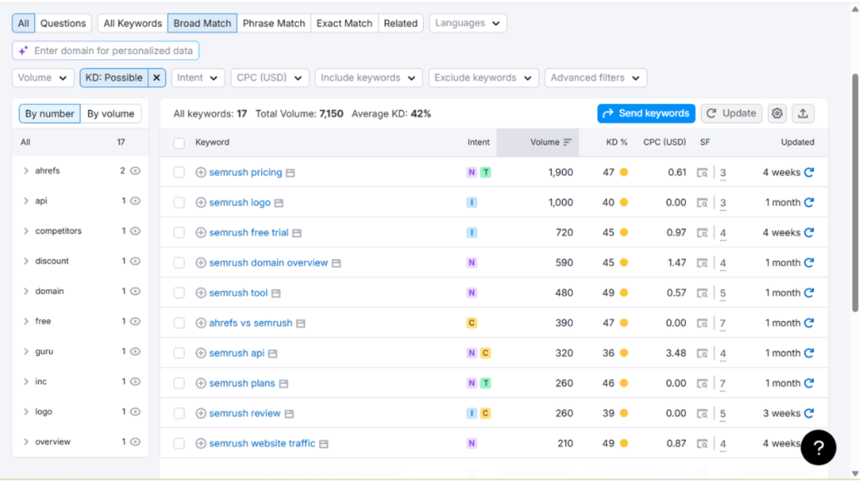
Task: Refresh metrics for semrush api row
Action: [x=810, y=353]
